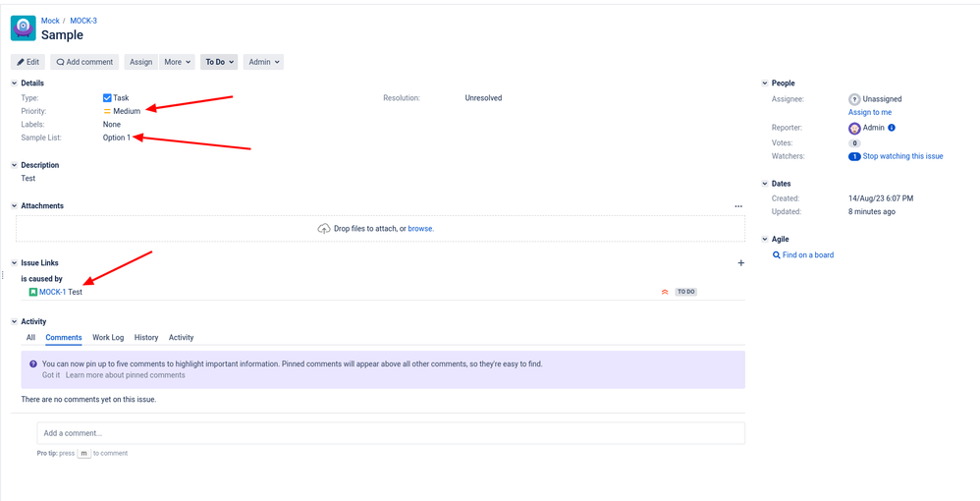Viewport: 980px width, 501px height.
Task: Click the Admin reporter avatar
Action: click(x=854, y=129)
